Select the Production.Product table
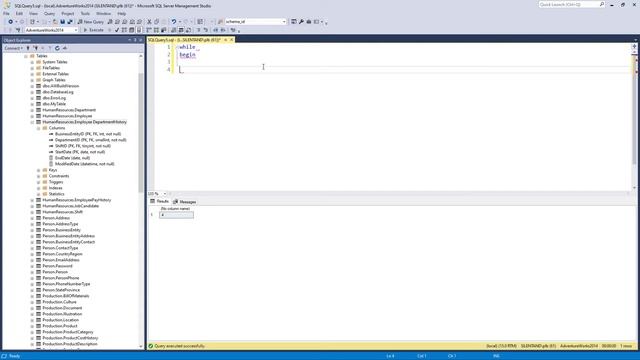Screen dimensions: 640x360 click(x=60, y=326)
